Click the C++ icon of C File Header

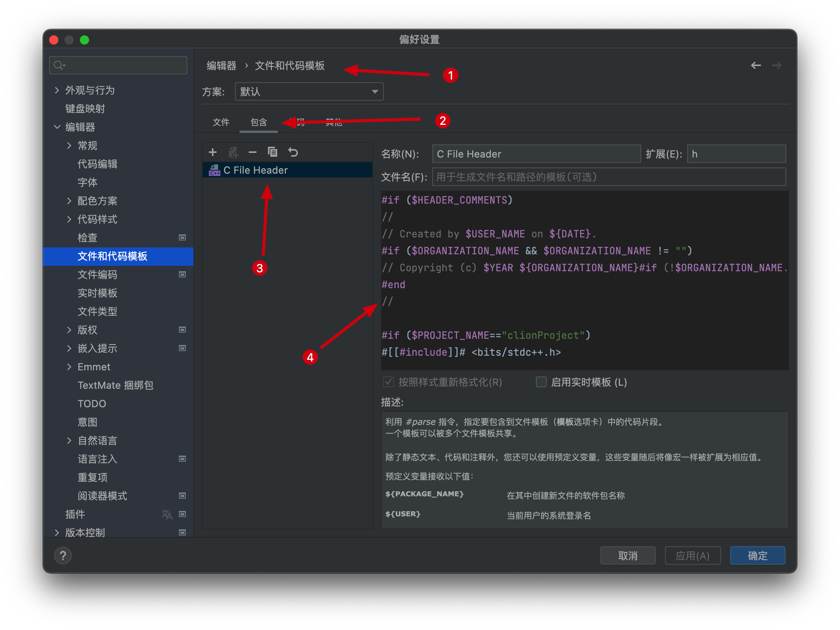[x=214, y=170]
